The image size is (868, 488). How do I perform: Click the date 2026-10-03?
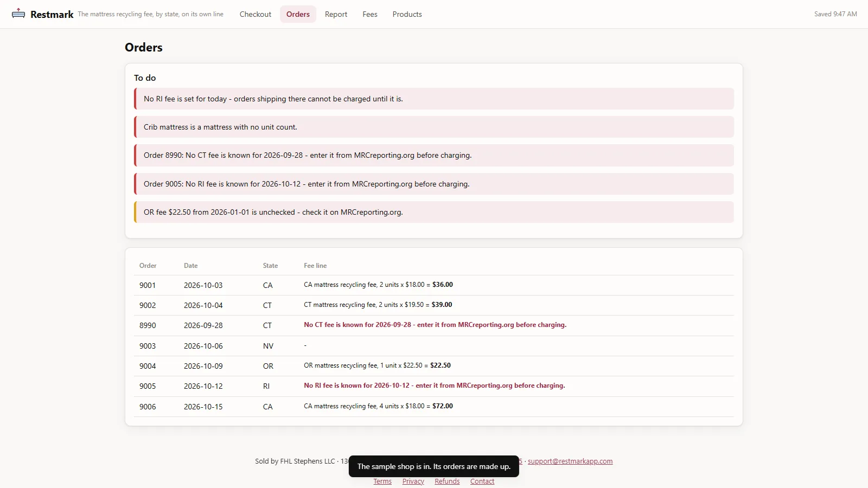[x=203, y=285]
